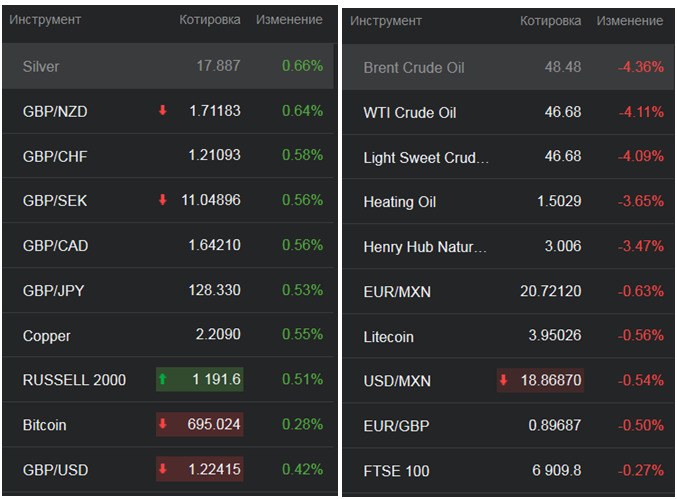Click red down arrow for GBP/USD quote
677x499 pixels.
click(163, 469)
